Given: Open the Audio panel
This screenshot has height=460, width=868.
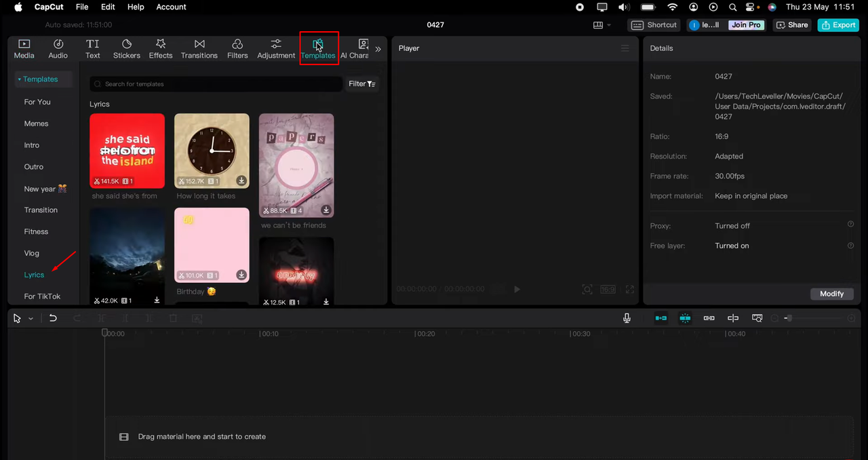Looking at the screenshot, I should click(58, 49).
